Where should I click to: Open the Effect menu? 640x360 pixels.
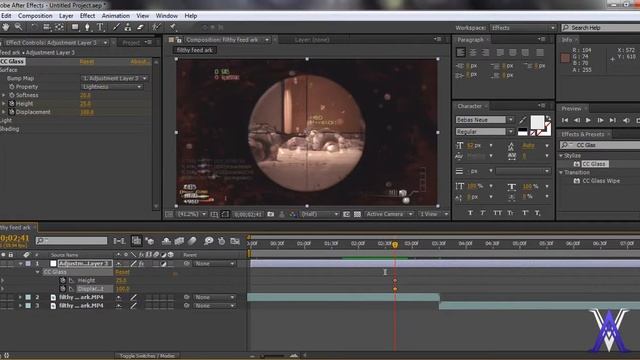point(87,16)
